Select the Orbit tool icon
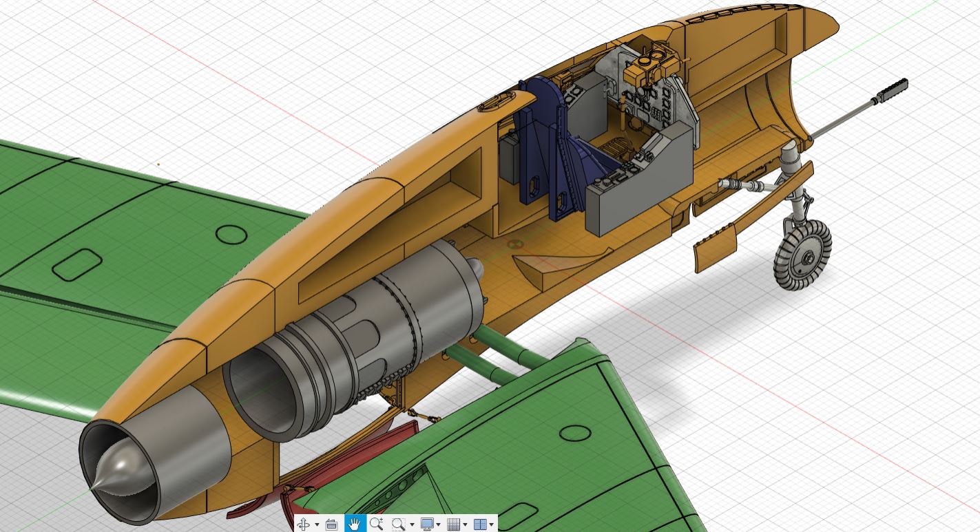This screenshot has width=980, height=532. [304, 524]
